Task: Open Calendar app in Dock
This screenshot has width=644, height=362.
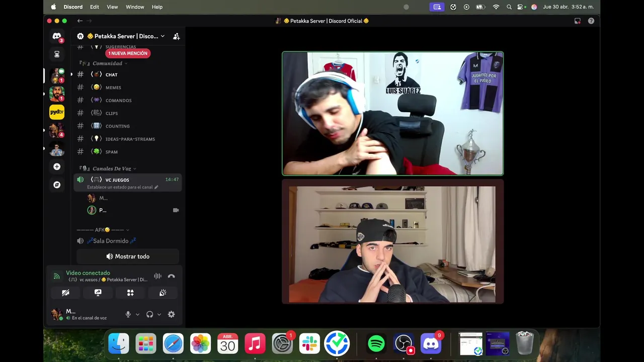Action: coord(228,344)
